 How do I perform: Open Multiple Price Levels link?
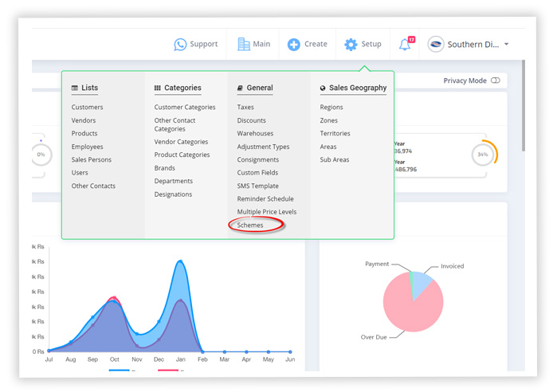tap(266, 212)
